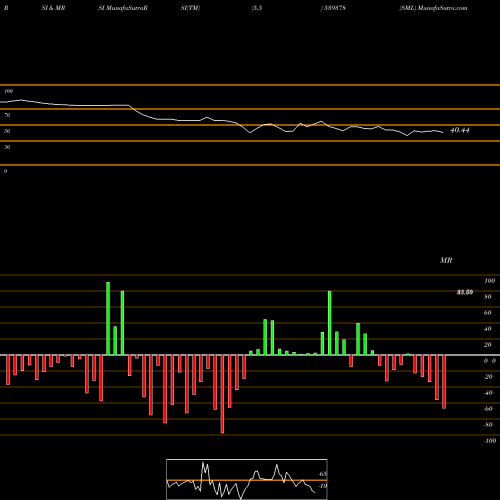Screen dimensions: 500x500
Task: Click the tallest green MR bar near 100
Action: (108, 319)
